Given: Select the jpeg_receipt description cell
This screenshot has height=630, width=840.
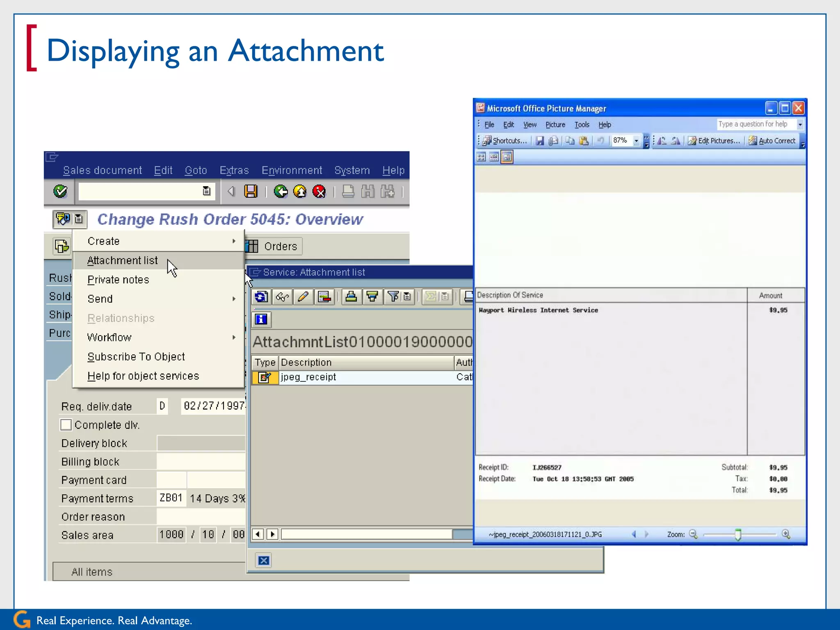Looking at the screenshot, I should click(367, 377).
